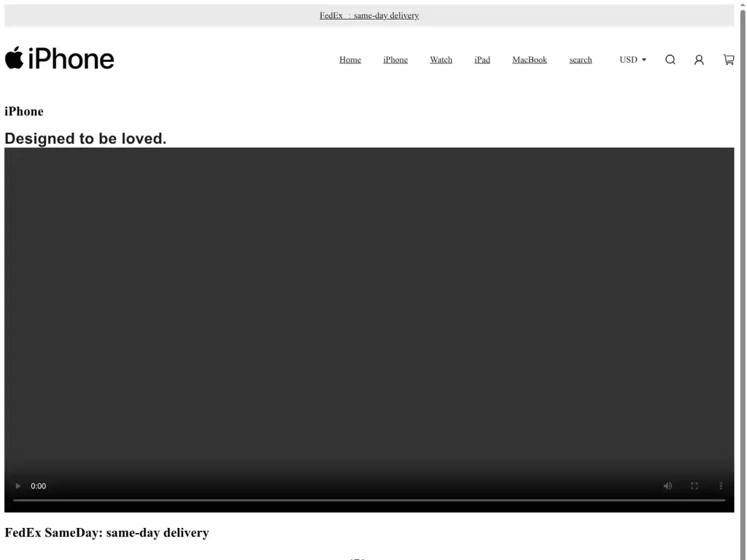Image resolution: width=747 pixels, height=560 pixels.
Task: Open the search text link
Action: click(x=580, y=60)
